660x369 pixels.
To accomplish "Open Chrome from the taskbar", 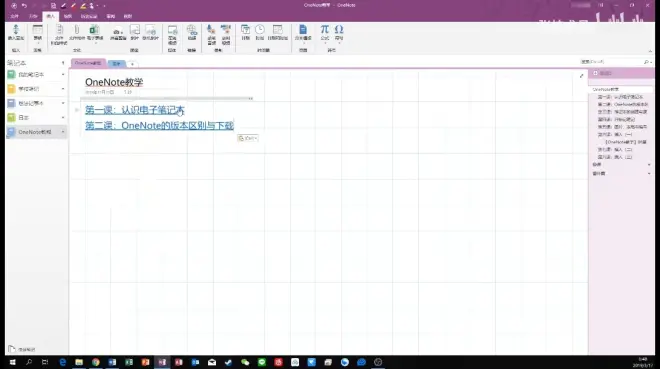I will click(96, 362).
